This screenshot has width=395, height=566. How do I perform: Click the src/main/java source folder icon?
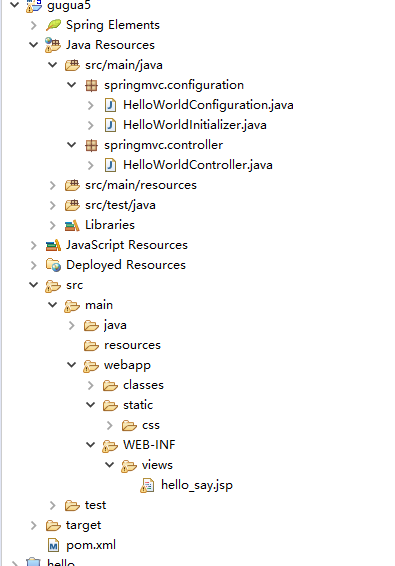point(72,65)
